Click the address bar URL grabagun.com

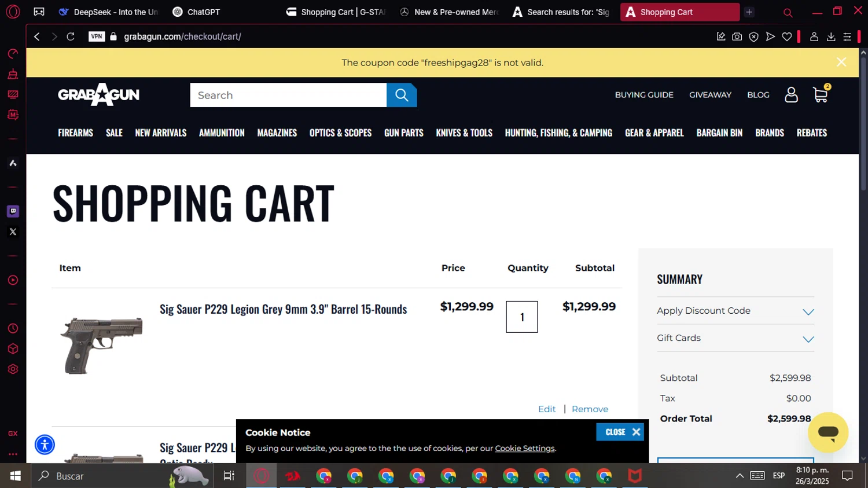coord(182,36)
